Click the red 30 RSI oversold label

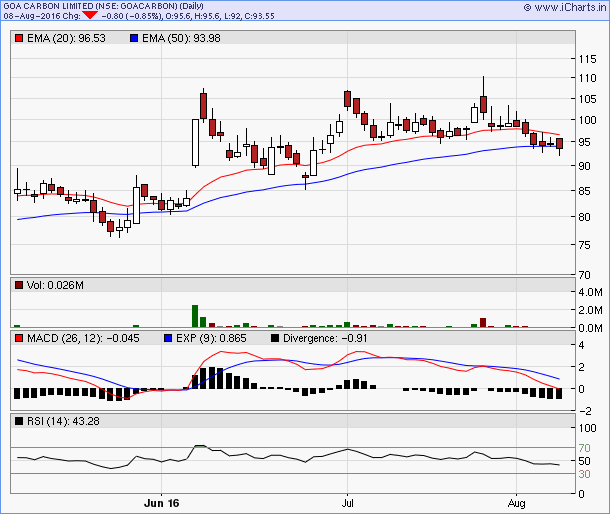584,474
